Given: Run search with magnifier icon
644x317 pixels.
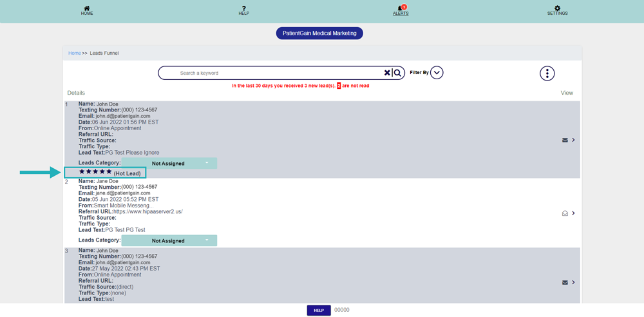Looking at the screenshot, I should 397,73.
